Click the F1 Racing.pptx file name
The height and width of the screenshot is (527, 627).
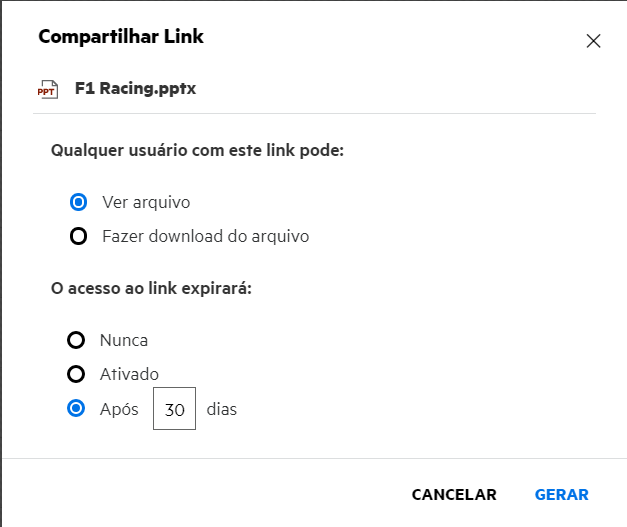click(135, 88)
